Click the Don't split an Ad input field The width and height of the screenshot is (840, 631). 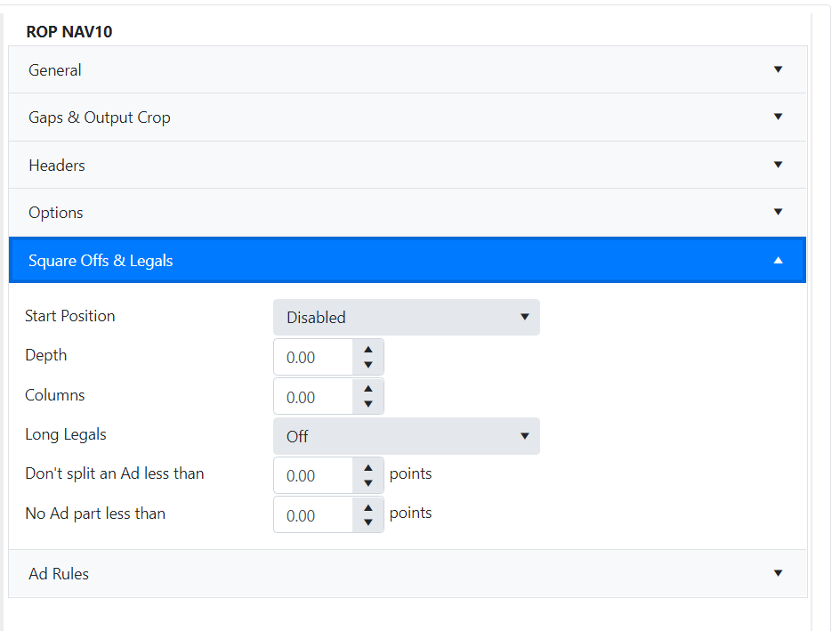pos(313,476)
